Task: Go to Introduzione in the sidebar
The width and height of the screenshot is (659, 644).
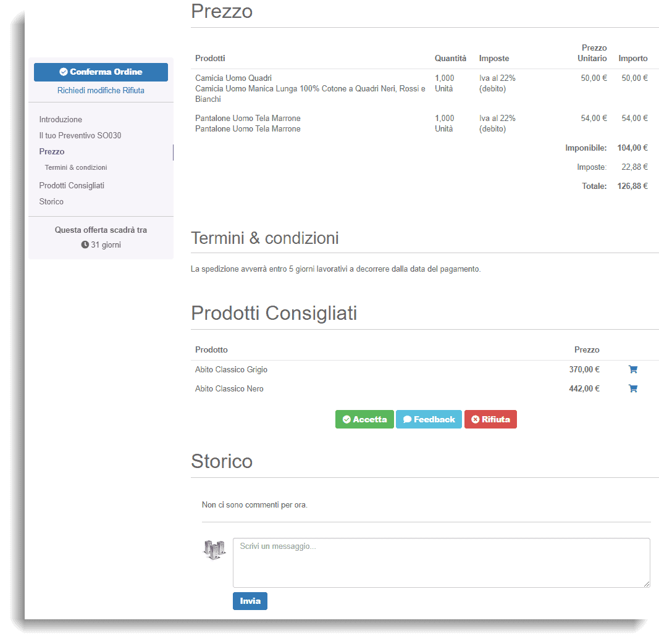Action: click(x=61, y=119)
